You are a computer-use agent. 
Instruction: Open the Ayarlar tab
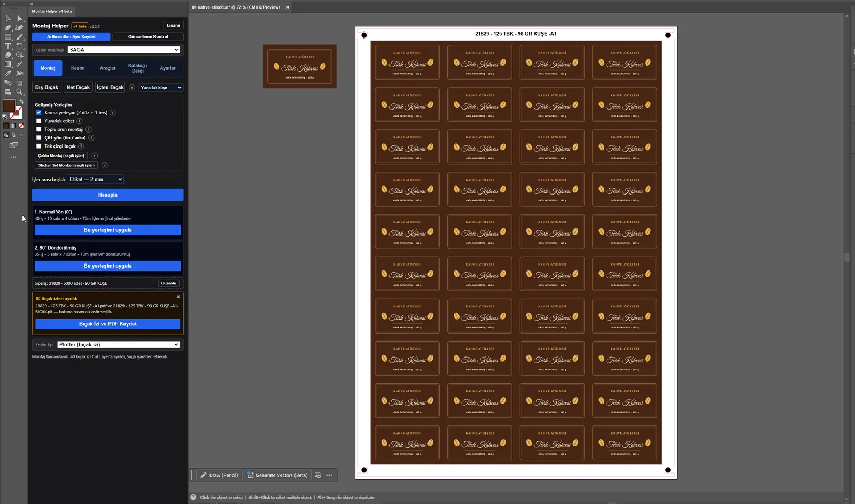pyautogui.click(x=168, y=68)
